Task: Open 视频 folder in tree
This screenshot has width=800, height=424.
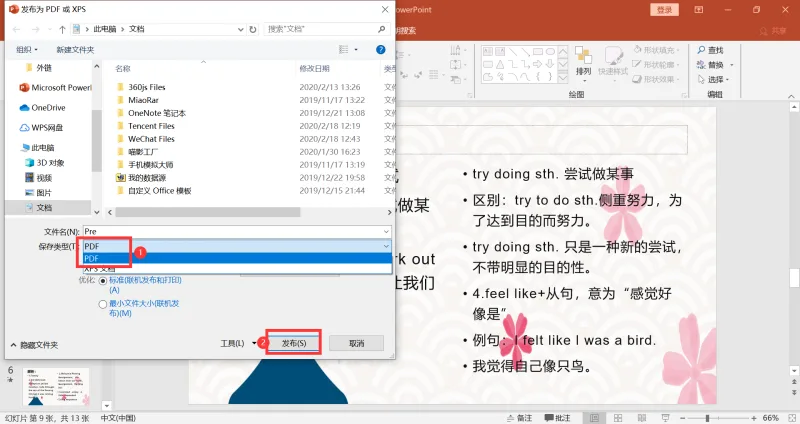Action: [39, 178]
